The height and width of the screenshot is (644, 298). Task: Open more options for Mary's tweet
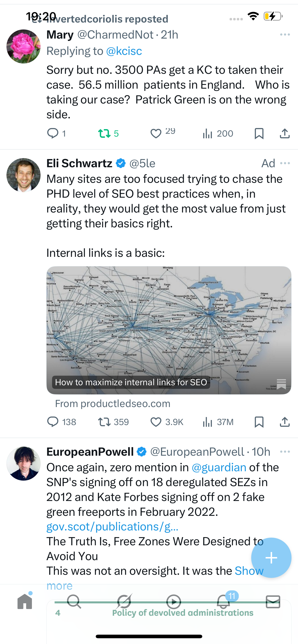285,35
